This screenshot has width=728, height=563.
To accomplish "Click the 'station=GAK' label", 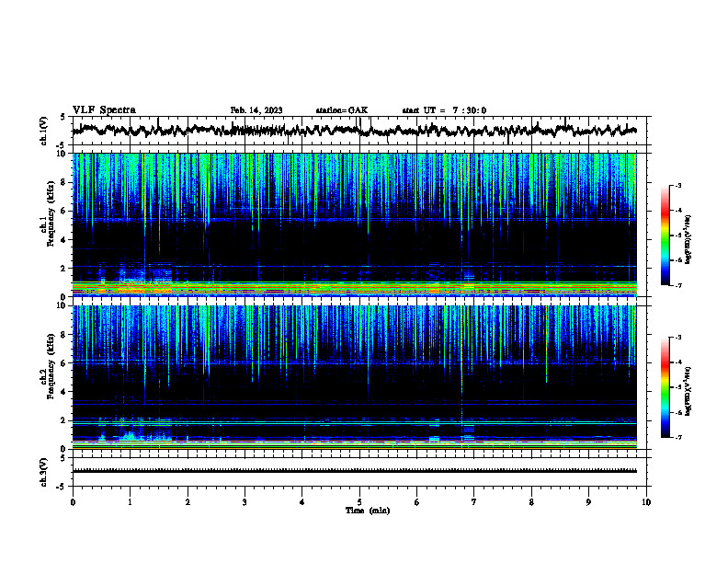I will pos(342,110).
